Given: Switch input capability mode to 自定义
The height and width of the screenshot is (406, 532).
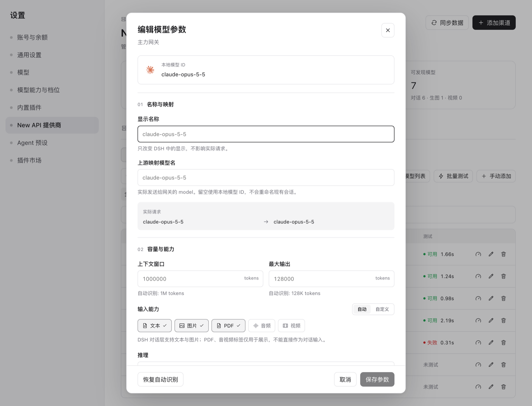Looking at the screenshot, I should coord(382,309).
